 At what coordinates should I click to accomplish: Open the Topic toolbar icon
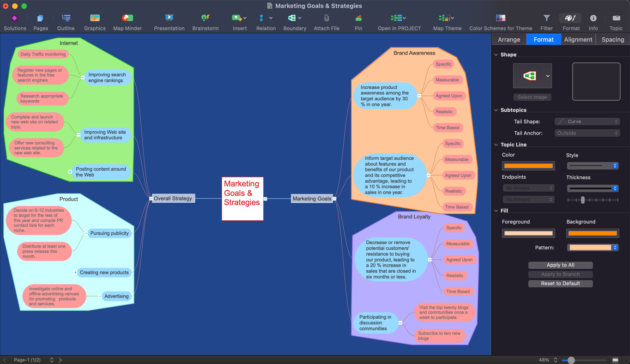click(616, 18)
